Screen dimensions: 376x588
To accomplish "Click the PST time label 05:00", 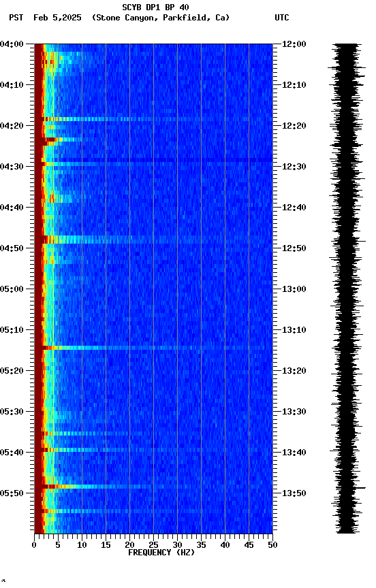I will 12,289.
